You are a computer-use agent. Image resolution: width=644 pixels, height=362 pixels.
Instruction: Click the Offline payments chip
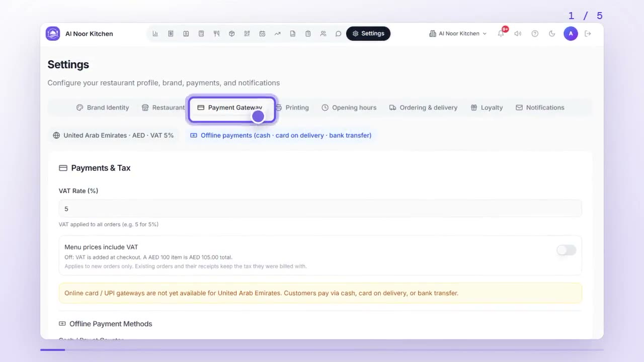coord(281,135)
